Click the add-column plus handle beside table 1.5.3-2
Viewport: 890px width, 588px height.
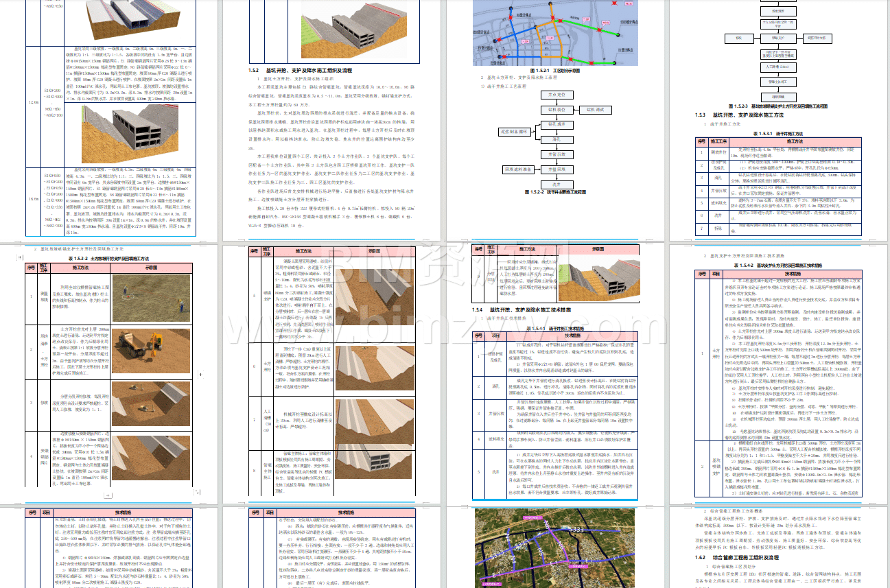point(200,375)
